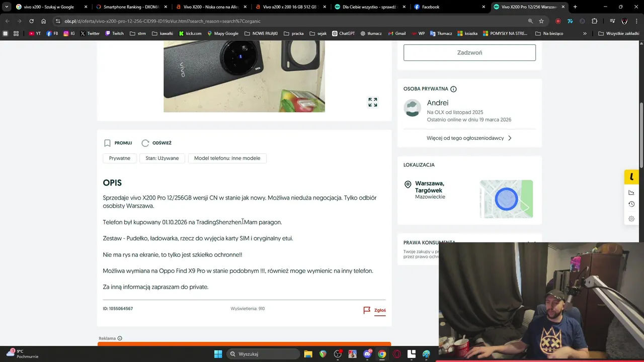Open tab search dropdown at far left of tabs
644x362 pixels.
click(7, 7)
